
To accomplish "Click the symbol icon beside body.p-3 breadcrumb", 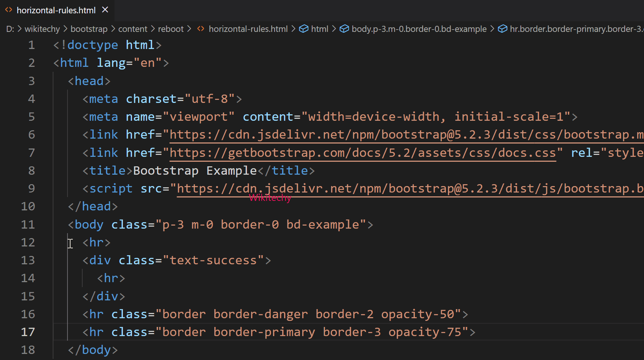I will point(344,28).
